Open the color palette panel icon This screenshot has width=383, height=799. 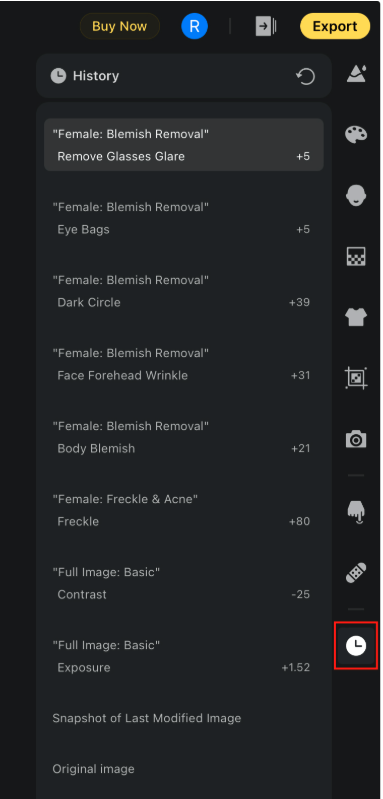coord(356,135)
